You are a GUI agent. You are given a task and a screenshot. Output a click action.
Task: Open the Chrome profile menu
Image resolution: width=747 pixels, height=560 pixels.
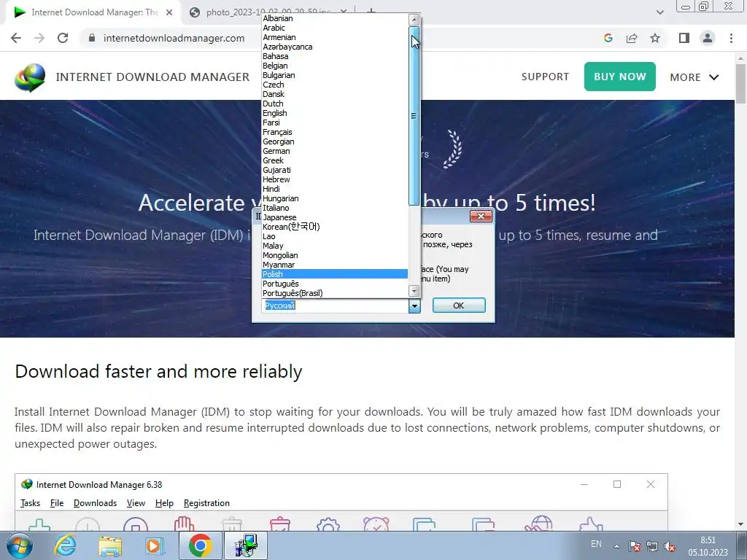point(708,38)
